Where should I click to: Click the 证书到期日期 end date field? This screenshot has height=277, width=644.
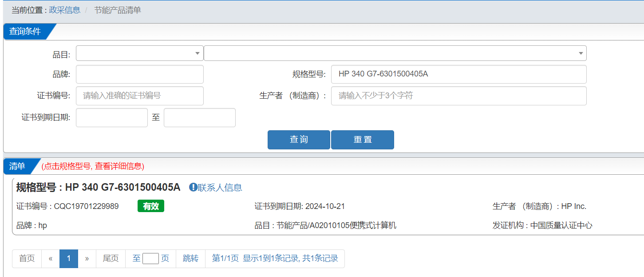[x=200, y=118]
